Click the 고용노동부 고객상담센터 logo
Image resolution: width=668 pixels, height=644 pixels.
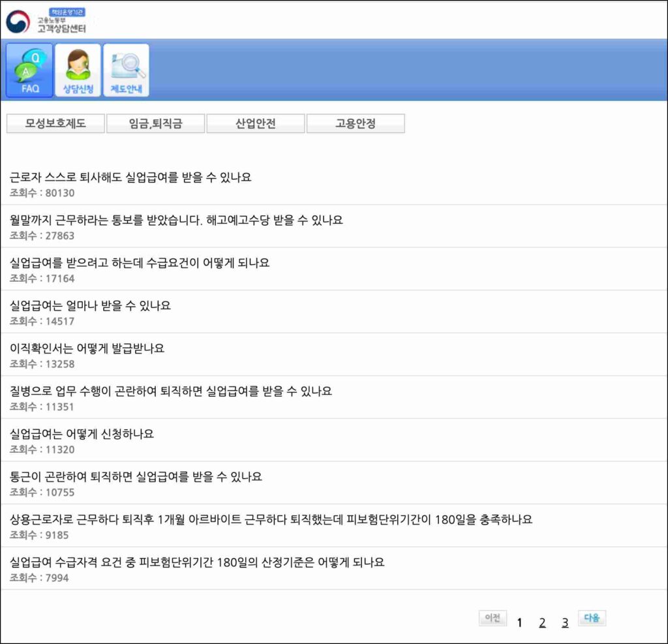(x=46, y=22)
